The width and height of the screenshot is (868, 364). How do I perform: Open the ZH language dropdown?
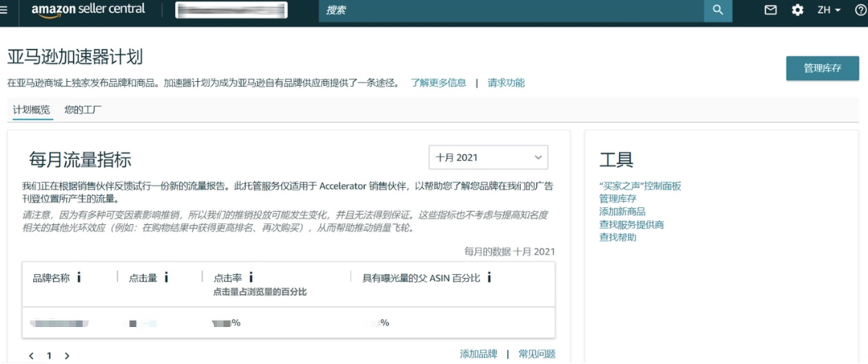[x=829, y=10]
